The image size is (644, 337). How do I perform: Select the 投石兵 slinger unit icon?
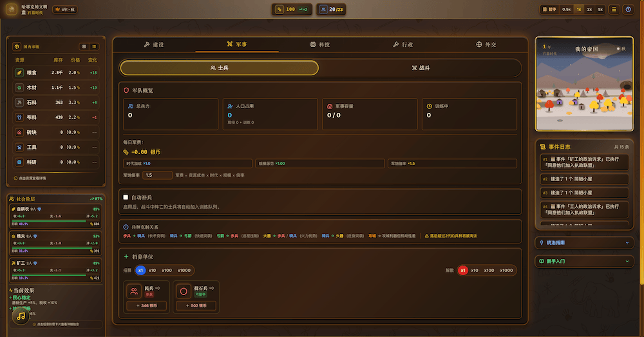(184, 291)
